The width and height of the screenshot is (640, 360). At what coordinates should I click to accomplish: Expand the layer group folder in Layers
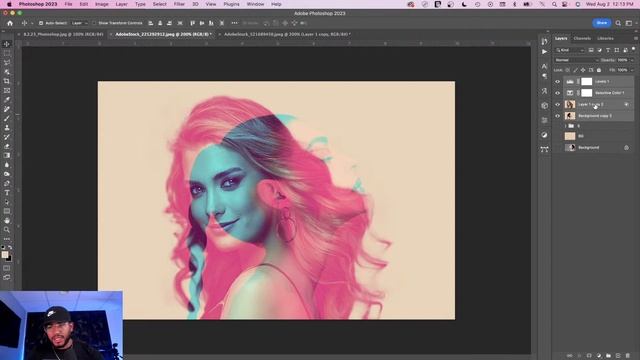click(565, 126)
